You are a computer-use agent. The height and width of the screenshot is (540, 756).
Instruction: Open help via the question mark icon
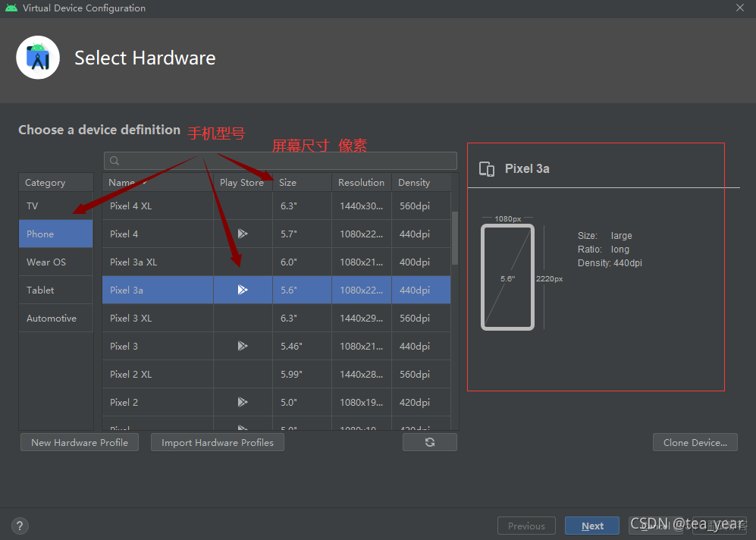pos(19,525)
